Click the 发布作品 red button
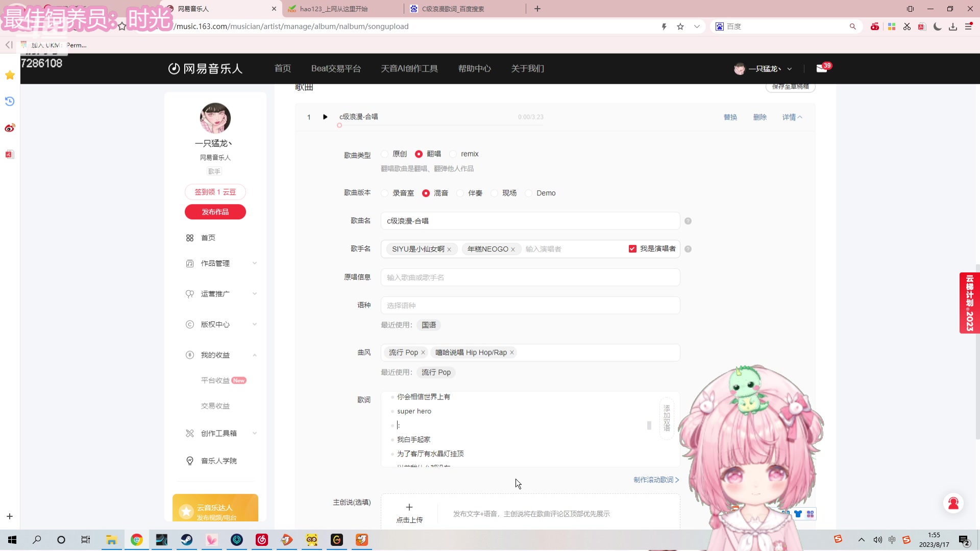The height and width of the screenshot is (551, 980). pyautogui.click(x=215, y=212)
